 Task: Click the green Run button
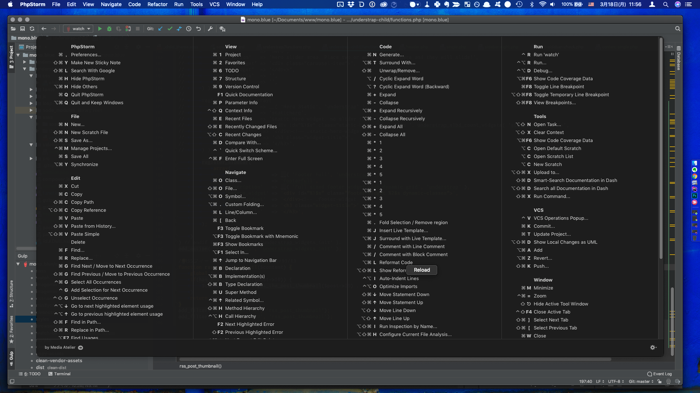pyautogui.click(x=100, y=29)
